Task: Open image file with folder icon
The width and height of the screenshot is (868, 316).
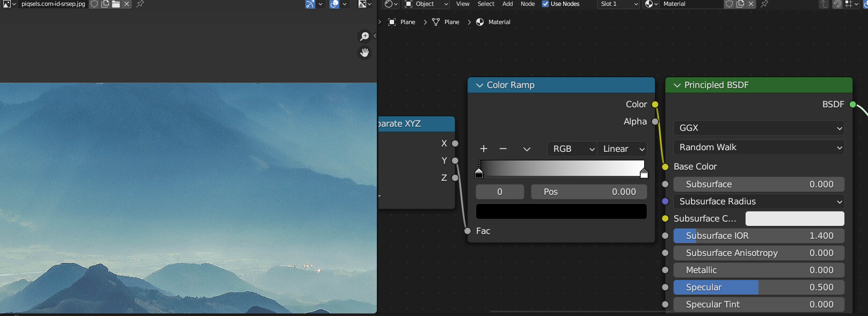Action: 116,4
